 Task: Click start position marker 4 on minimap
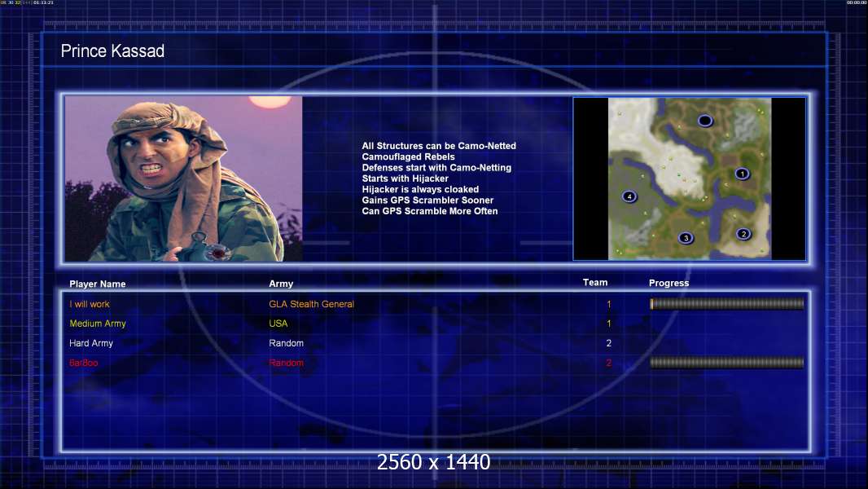pyautogui.click(x=629, y=196)
